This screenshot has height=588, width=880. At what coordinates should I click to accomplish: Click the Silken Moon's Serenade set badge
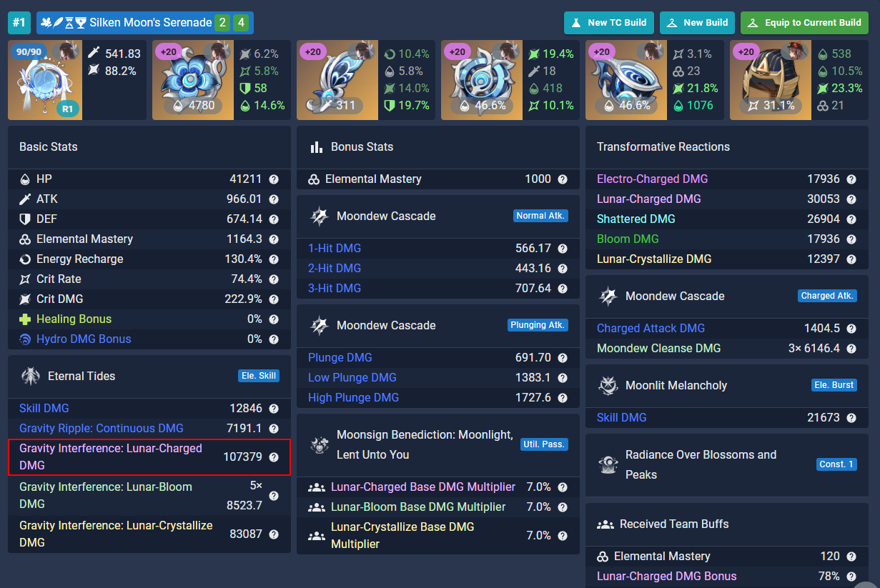point(144,23)
